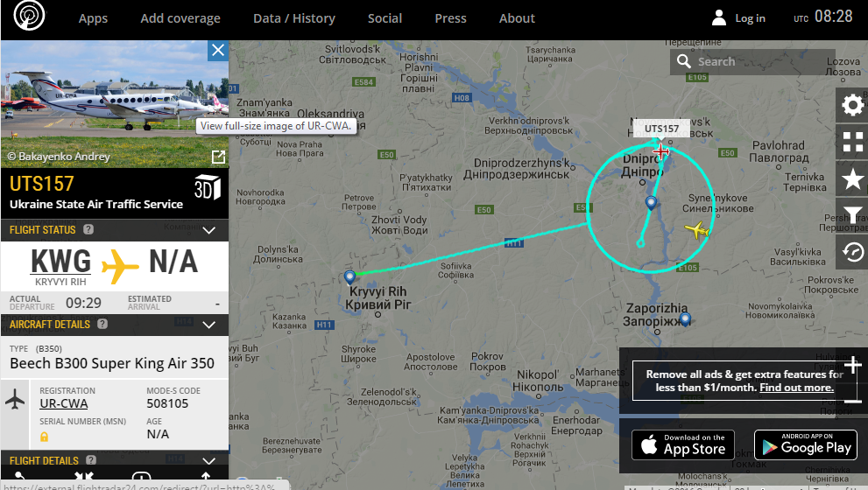Viewport: 868px width, 490px height.
Task: Open the settings gear on map
Action: pyautogui.click(x=852, y=104)
